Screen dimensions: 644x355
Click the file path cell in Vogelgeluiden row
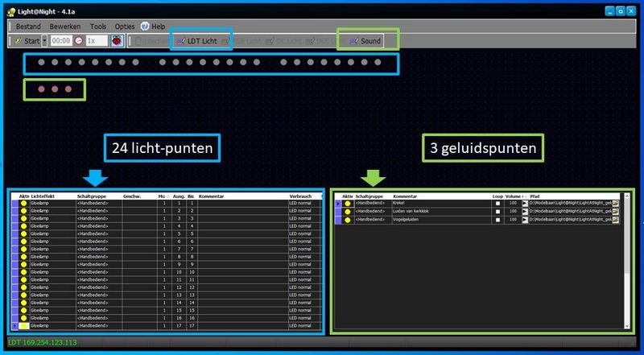tap(570, 220)
